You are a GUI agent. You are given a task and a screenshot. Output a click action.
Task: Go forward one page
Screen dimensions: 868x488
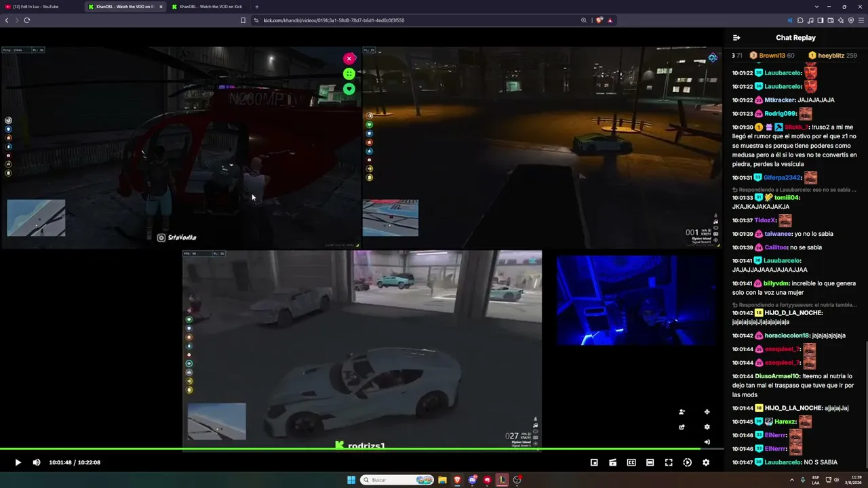(x=17, y=20)
